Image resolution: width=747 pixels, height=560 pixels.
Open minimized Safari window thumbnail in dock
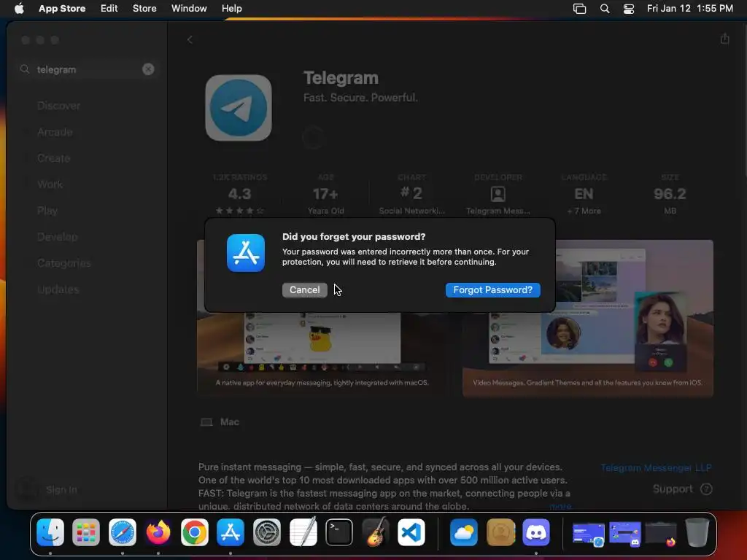589,534
